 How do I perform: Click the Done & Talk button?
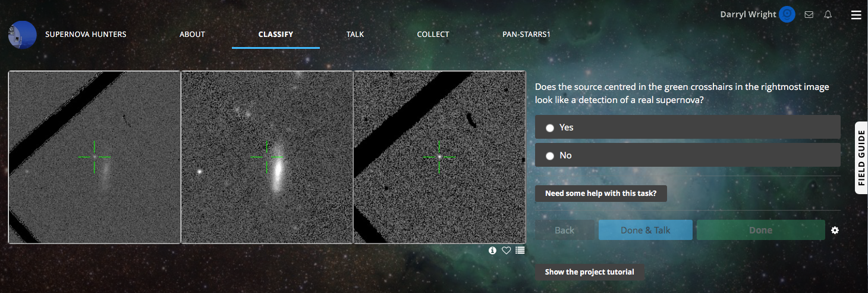coord(646,230)
